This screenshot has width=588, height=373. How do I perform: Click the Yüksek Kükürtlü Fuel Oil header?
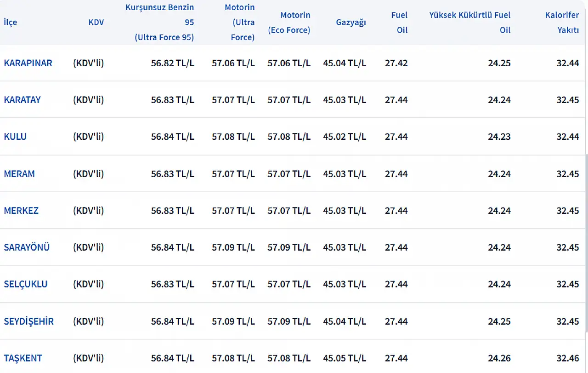[470, 23]
